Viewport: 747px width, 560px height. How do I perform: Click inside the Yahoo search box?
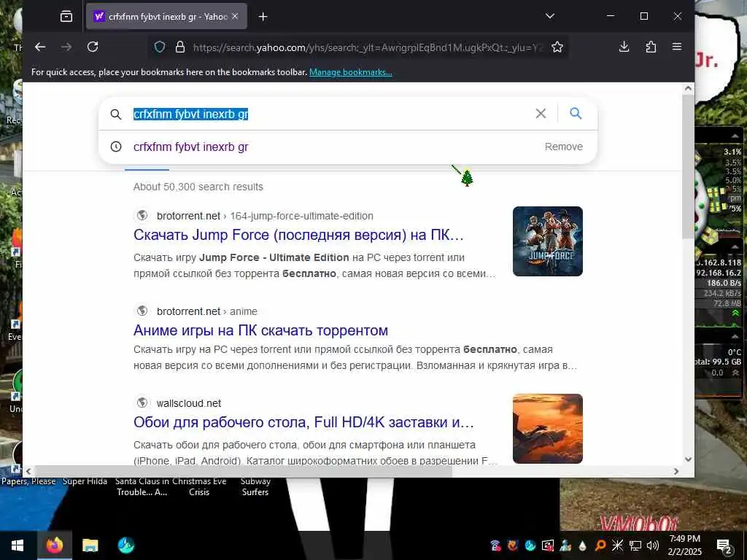coord(329,114)
